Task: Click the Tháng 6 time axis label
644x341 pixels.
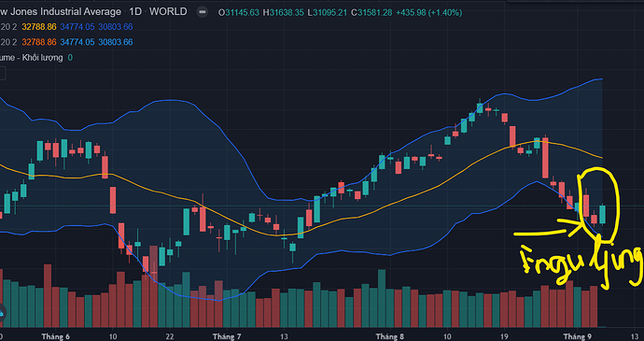Action: tap(55, 337)
